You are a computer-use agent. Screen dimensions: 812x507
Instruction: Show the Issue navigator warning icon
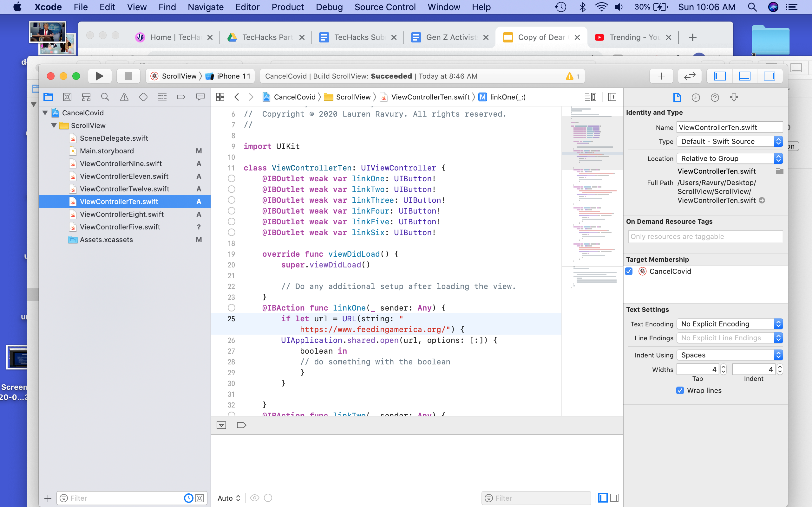[x=124, y=97]
